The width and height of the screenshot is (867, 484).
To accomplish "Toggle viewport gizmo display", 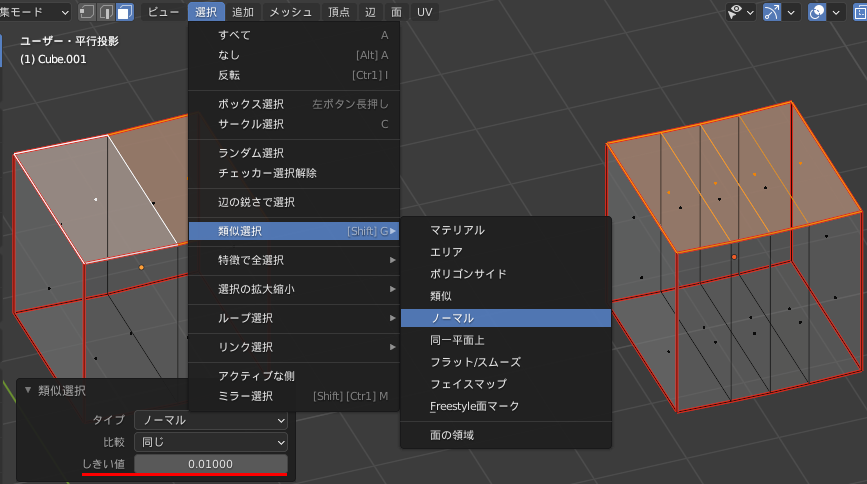I will pos(771,12).
